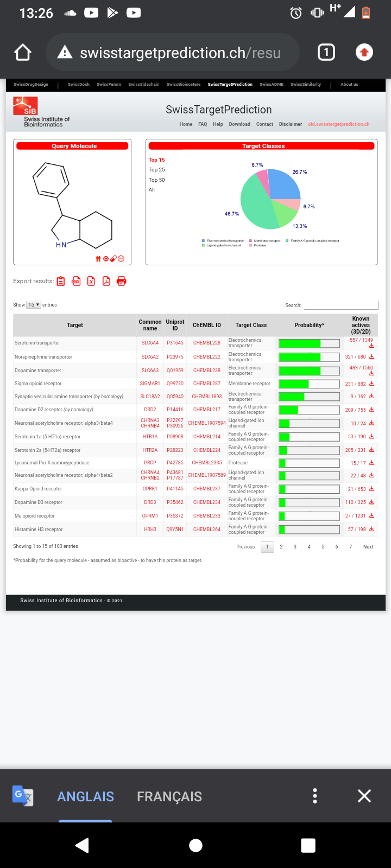Close the translate bar
The height and width of the screenshot is (868, 391).
tap(364, 796)
